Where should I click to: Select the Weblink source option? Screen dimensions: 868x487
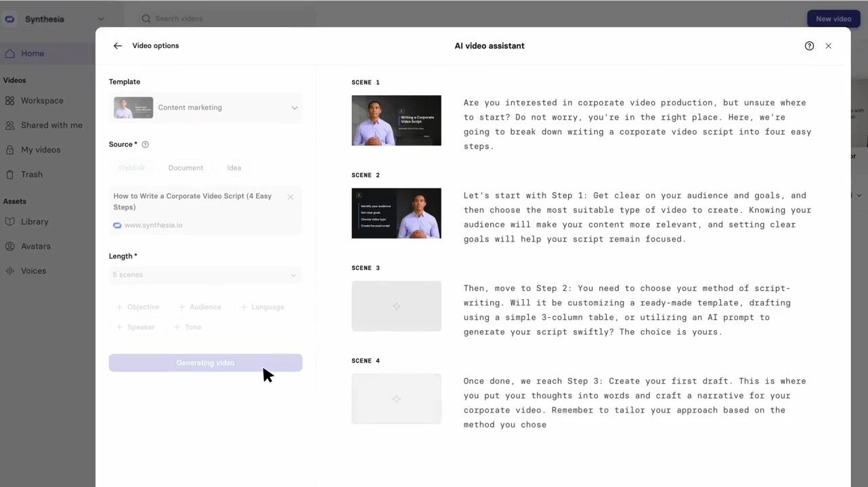click(131, 168)
